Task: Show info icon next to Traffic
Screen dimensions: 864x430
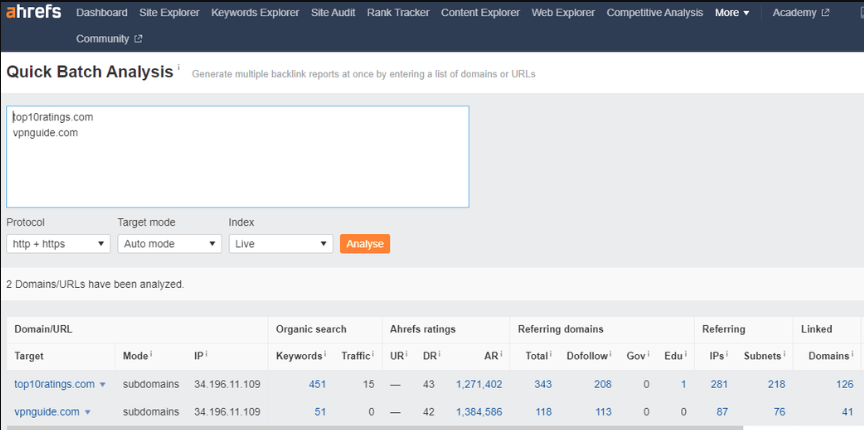Action: [x=372, y=353]
